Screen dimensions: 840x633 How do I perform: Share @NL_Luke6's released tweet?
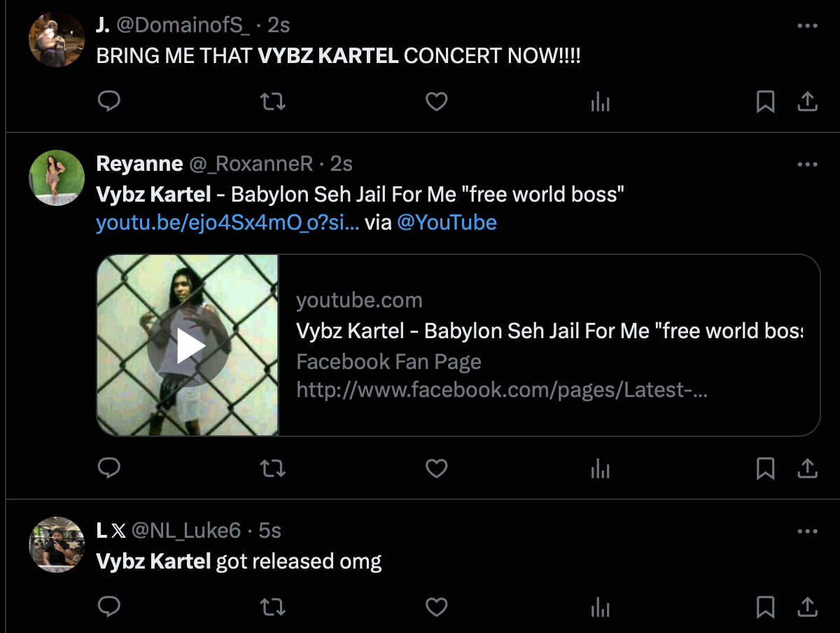806,607
